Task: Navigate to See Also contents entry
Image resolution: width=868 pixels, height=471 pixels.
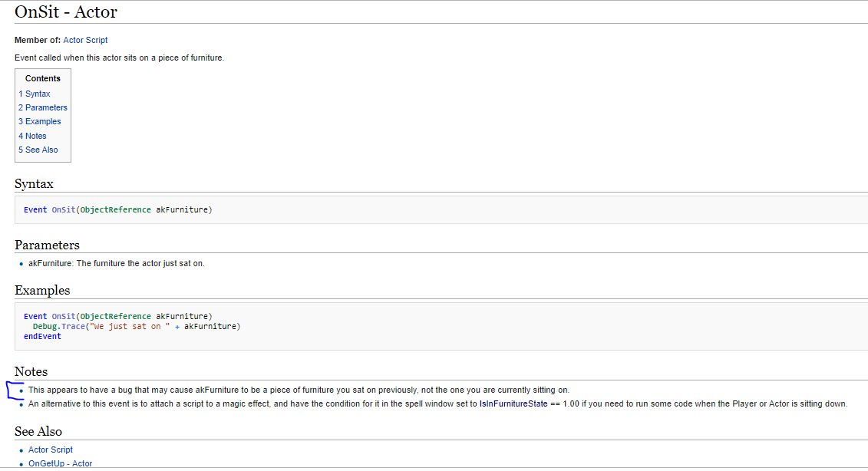Action: tap(38, 150)
